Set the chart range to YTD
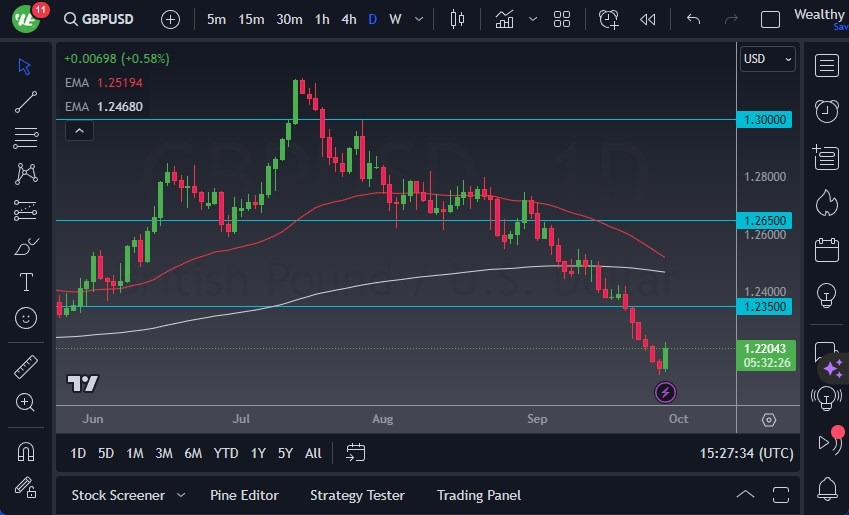Viewport: 849px width, 515px height. click(226, 453)
